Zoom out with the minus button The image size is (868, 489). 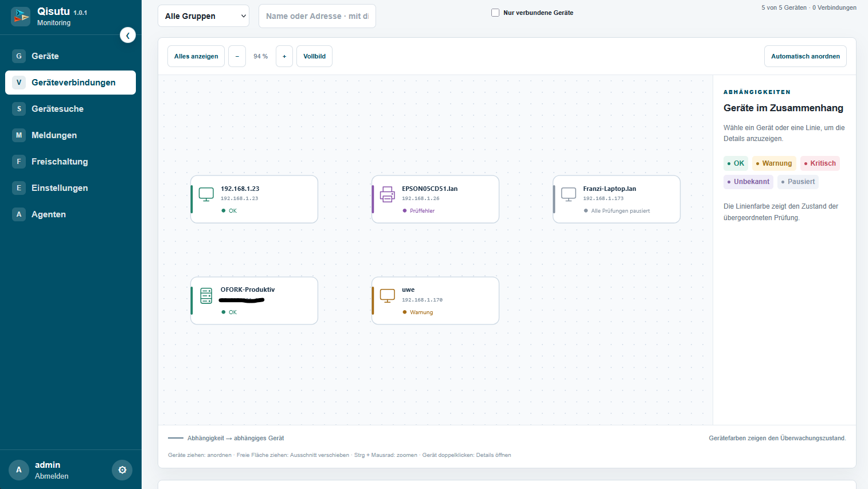pos(237,56)
